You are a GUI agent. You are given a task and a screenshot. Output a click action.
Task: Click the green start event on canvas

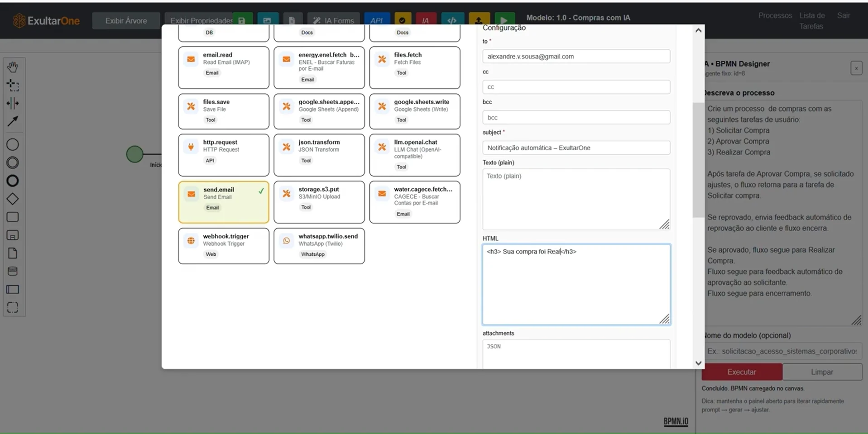[x=134, y=154]
